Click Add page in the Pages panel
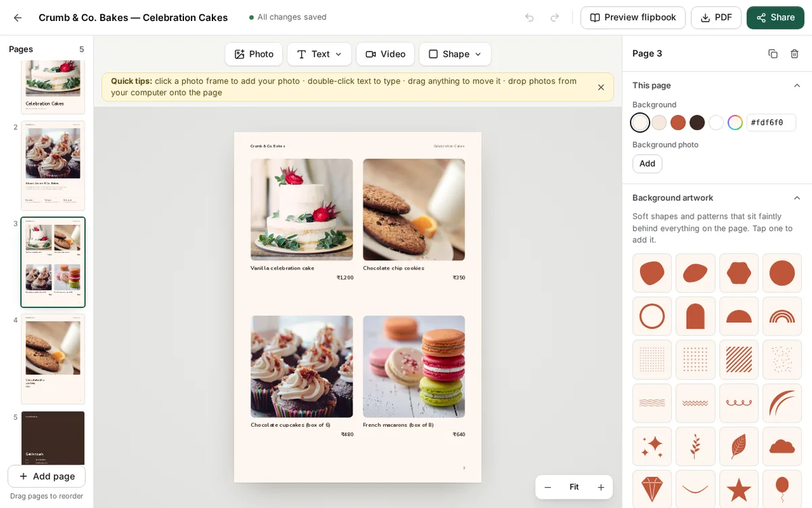 tap(47, 476)
